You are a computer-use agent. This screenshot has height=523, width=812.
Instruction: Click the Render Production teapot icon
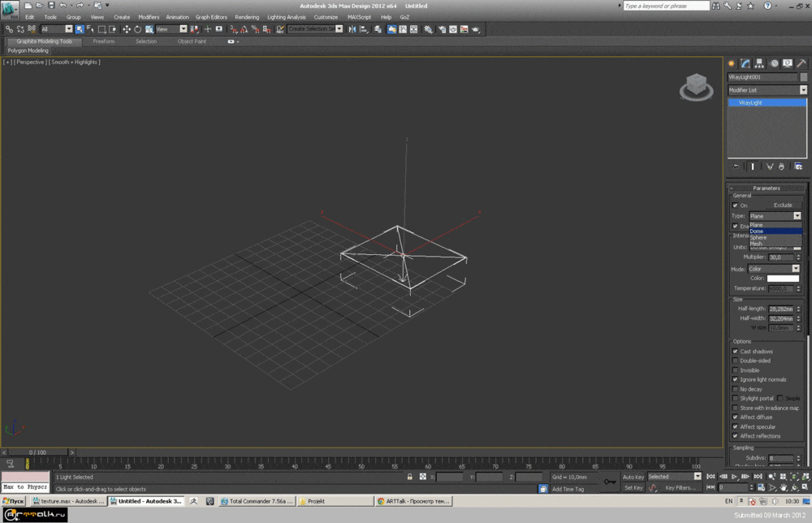(475, 29)
